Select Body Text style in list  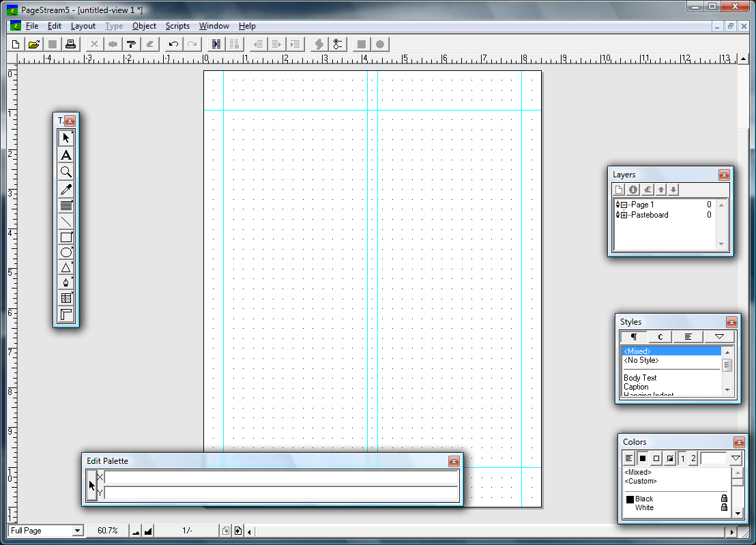(x=640, y=378)
